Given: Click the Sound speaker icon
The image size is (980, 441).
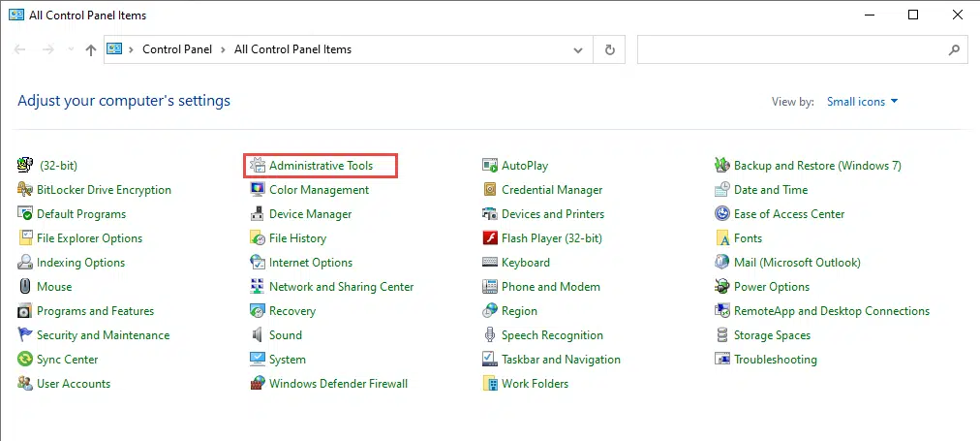Looking at the screenshot, I should [258, 335].
